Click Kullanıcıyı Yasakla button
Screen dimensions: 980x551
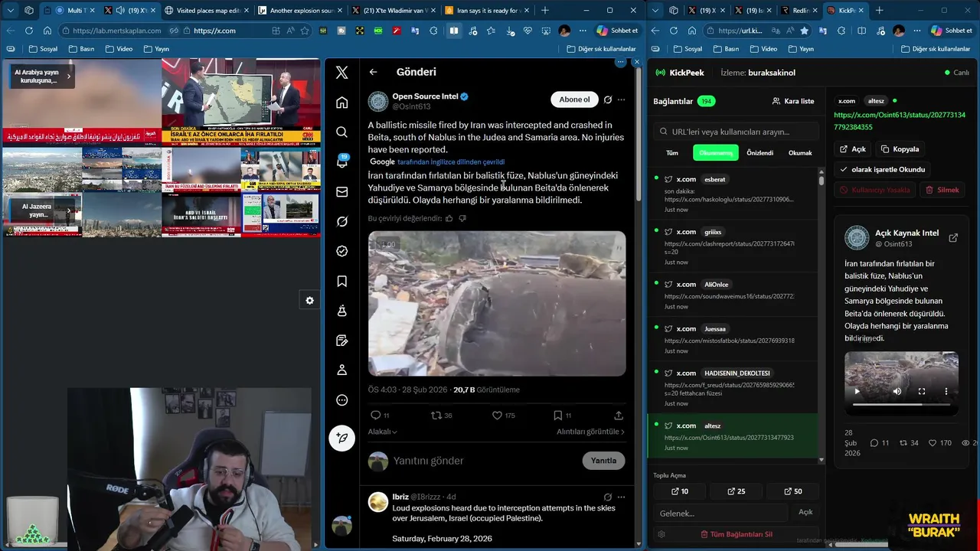point(875,190)
